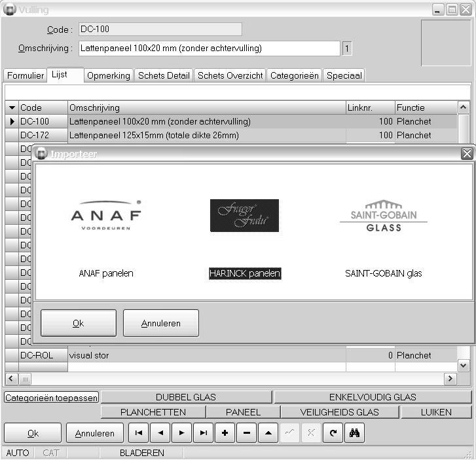The width and height of the screenshot is (476, 460).
Task: Click the empty image preview box at top right
Action: click(446, 43)
